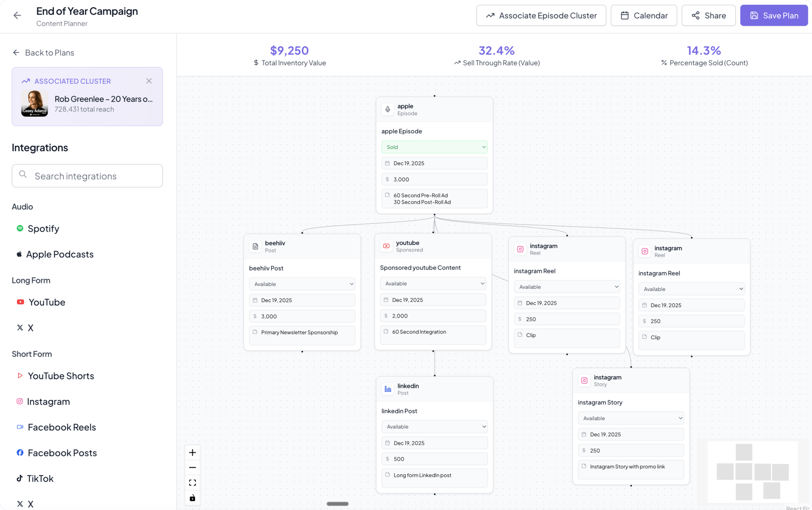Image resolution: width=812 pixels, height=510 pixels.
Task: Select Spotify in the integrations list
Action: coord(43,229)
